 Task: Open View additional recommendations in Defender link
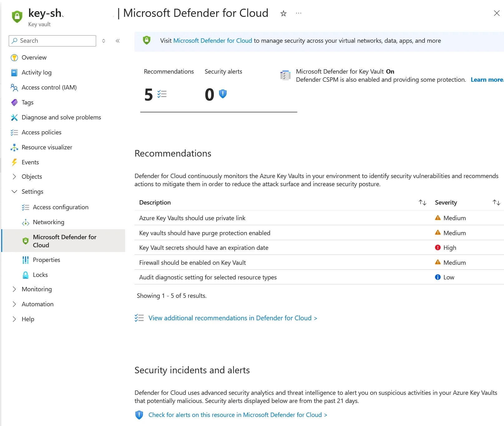[x=232, y=318]
